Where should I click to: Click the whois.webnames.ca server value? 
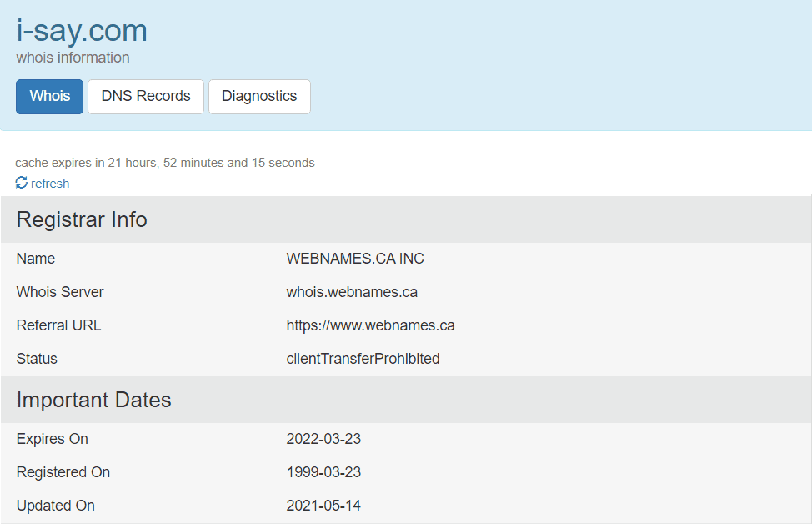(x=352, y=292)
